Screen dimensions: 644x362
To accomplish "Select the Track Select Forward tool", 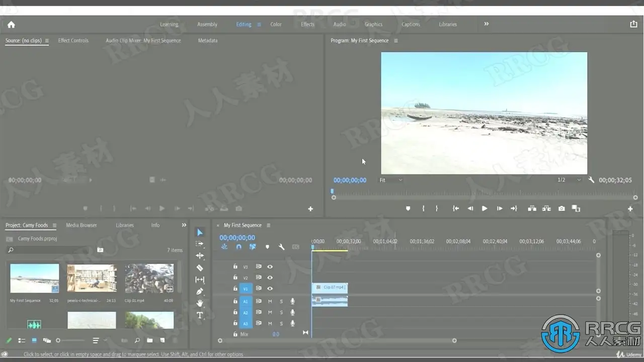I will (200, 244).
